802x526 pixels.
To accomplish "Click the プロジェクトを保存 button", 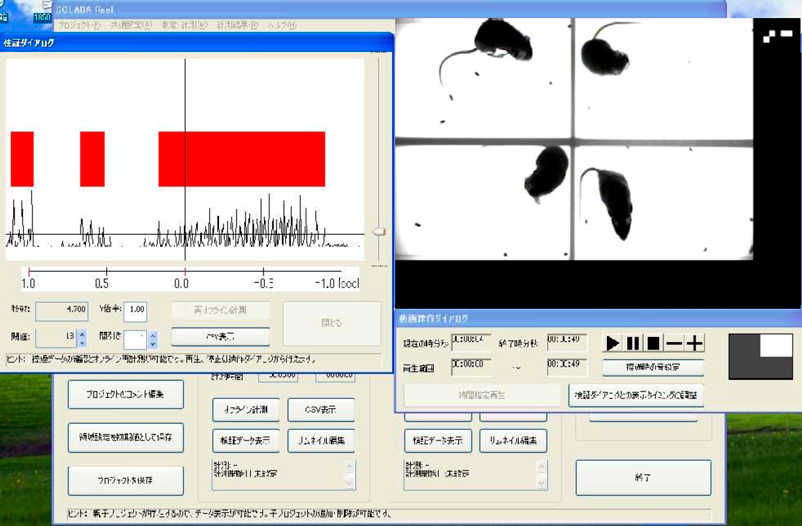I will click(126, 479).
